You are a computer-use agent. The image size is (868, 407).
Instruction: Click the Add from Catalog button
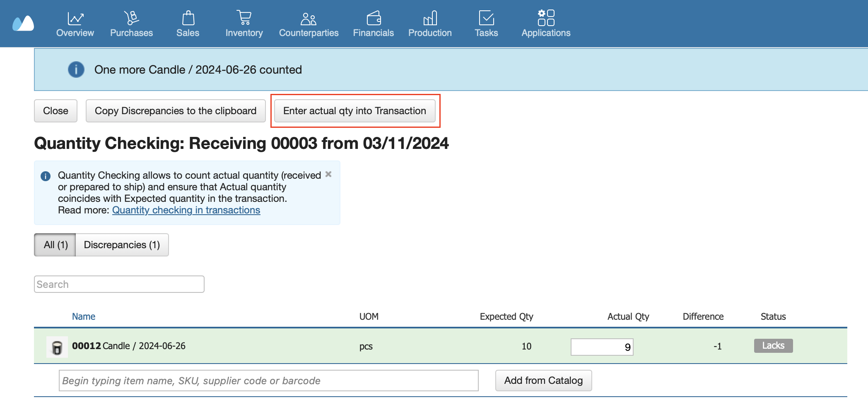tap(543, 381)
